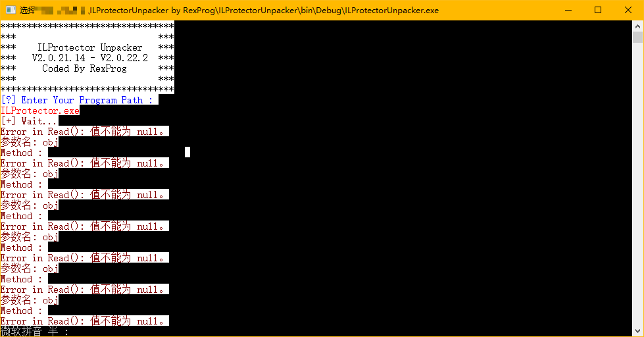Viewport: 644px width, 337px height.
Task: Click the scrollbar up arrow
Action: tap(637, 26)
